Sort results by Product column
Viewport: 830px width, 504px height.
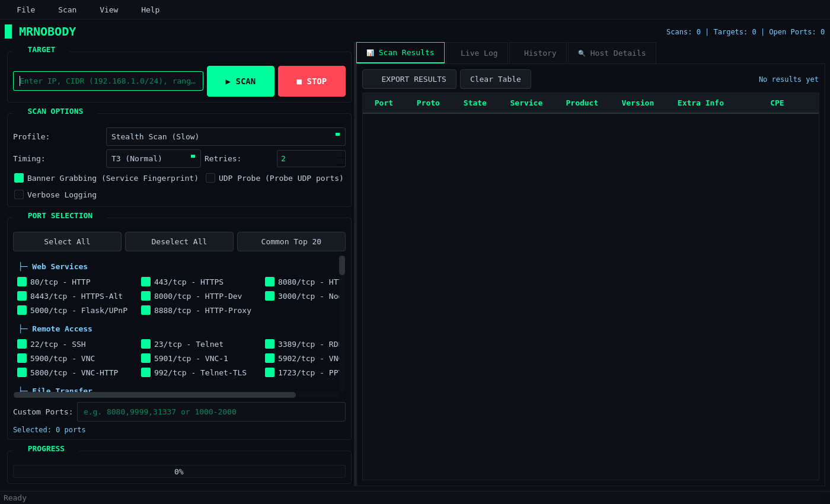582,103
